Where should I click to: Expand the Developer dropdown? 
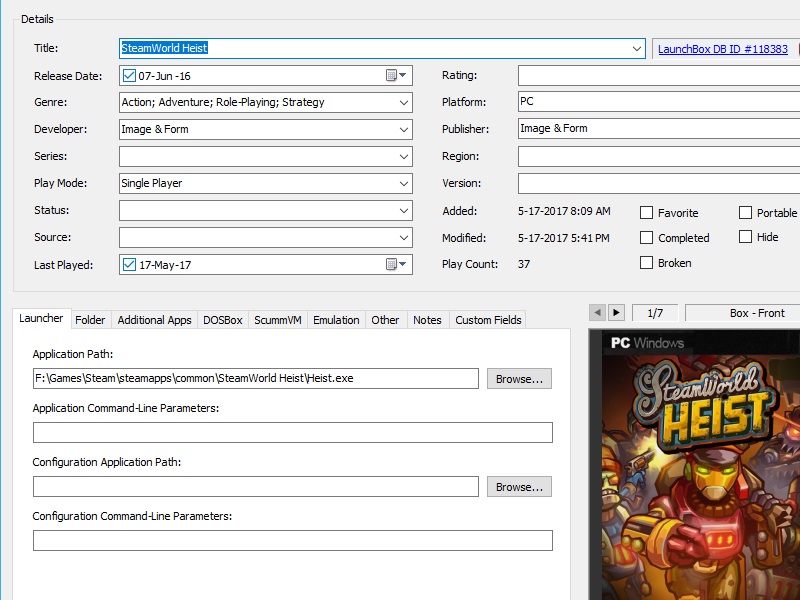[x=404, y=130]
